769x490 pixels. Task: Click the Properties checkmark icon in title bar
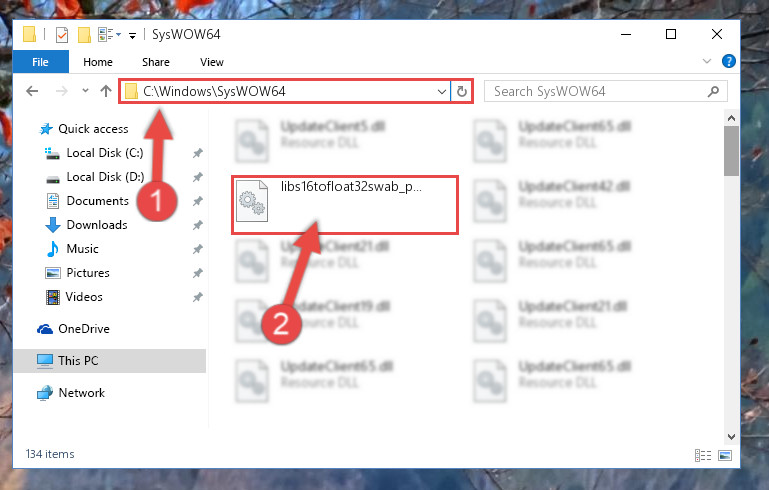(62, 35)
